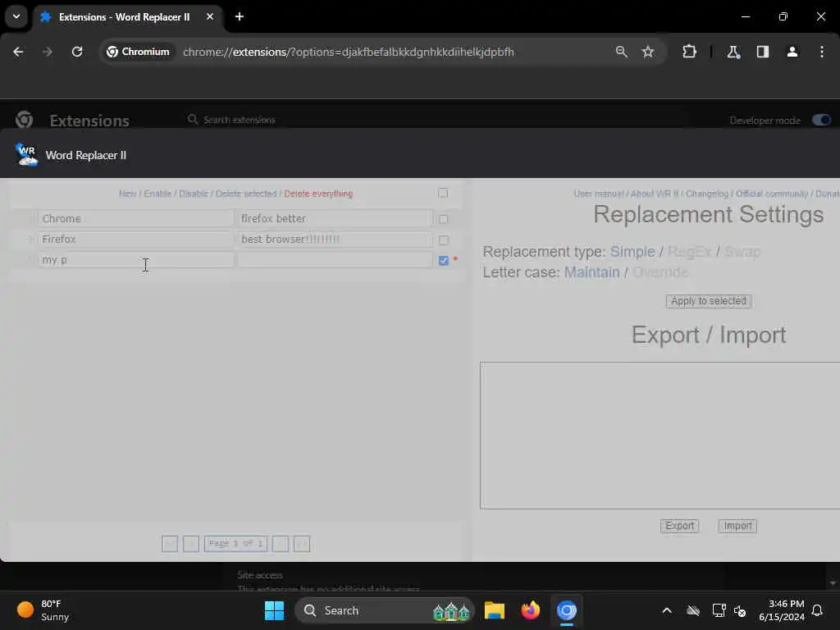840x630 pixels.
Task: Click the Delete selected link
Action: [246, 194]
